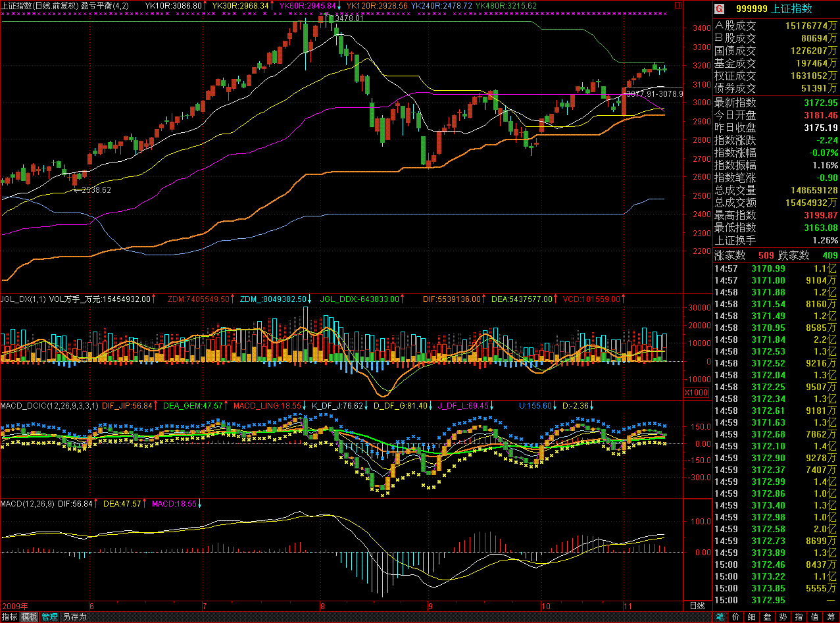Click the 最新指数 value 3172.95 in the quote panel
Screen dimensions: 840x623
821,103
